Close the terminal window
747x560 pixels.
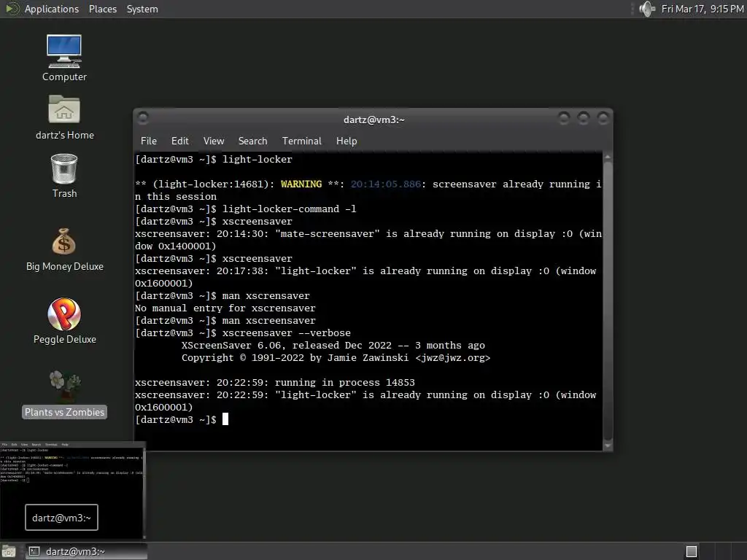(603, 117)
